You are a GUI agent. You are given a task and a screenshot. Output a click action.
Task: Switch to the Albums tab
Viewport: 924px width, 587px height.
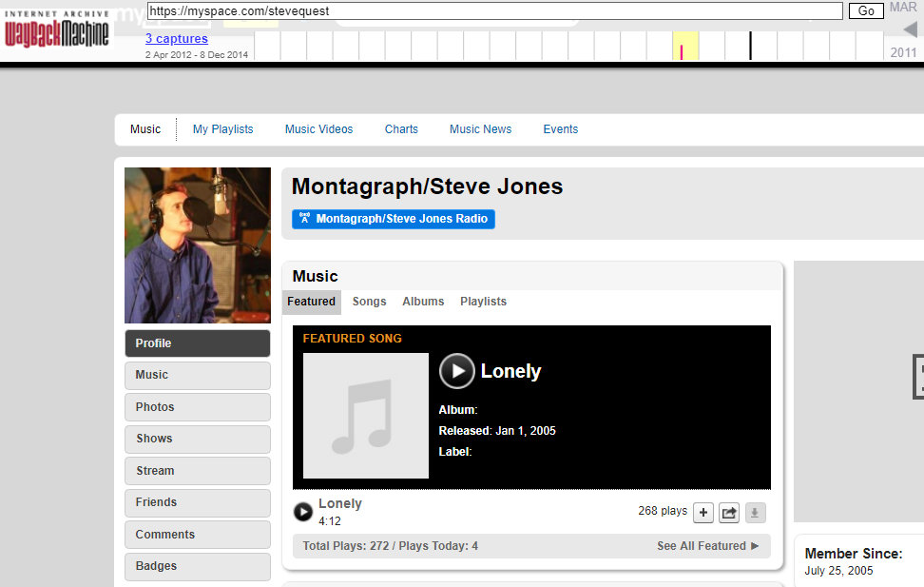423,302
